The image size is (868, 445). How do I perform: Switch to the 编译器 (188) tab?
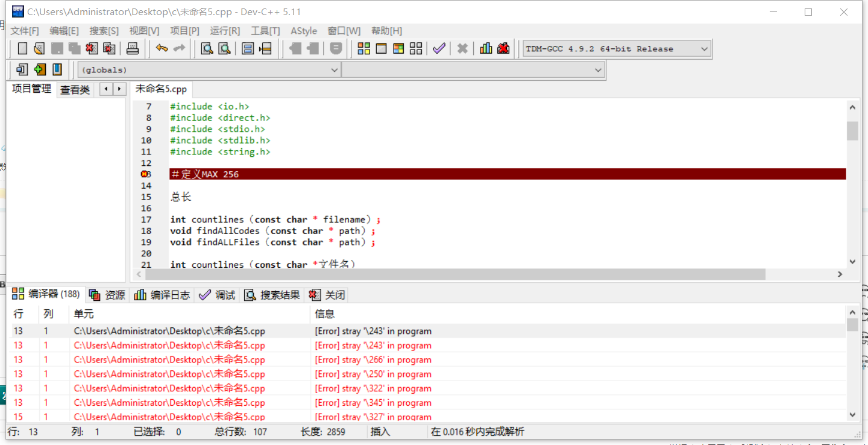46,294
